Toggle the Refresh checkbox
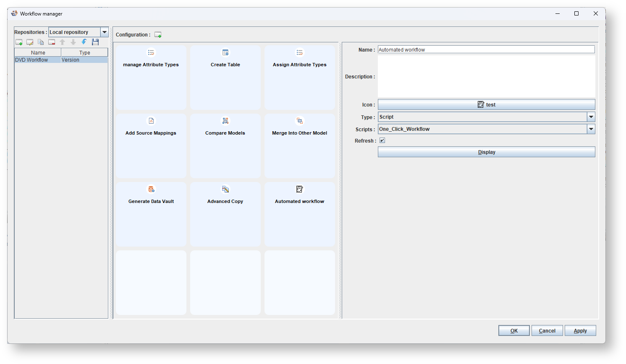 pos(382,140)
